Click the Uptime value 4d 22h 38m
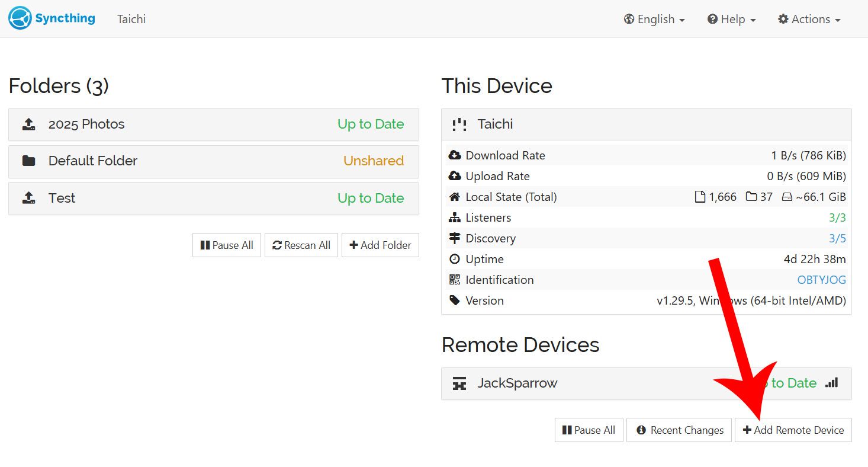The image size is (868, 467). (815, 259)
